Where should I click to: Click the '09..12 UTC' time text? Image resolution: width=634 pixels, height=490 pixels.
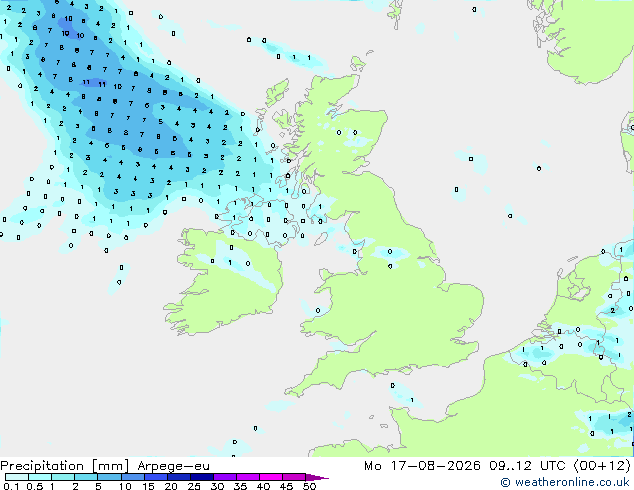[x=527, y=466]
